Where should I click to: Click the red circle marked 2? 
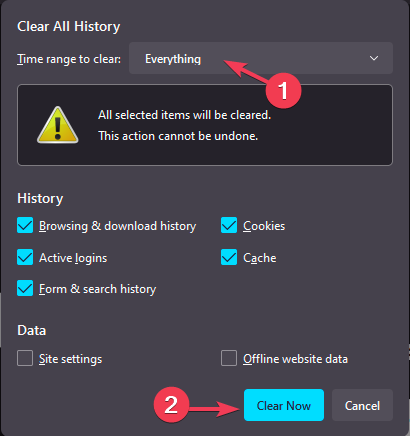pos(171,405)
